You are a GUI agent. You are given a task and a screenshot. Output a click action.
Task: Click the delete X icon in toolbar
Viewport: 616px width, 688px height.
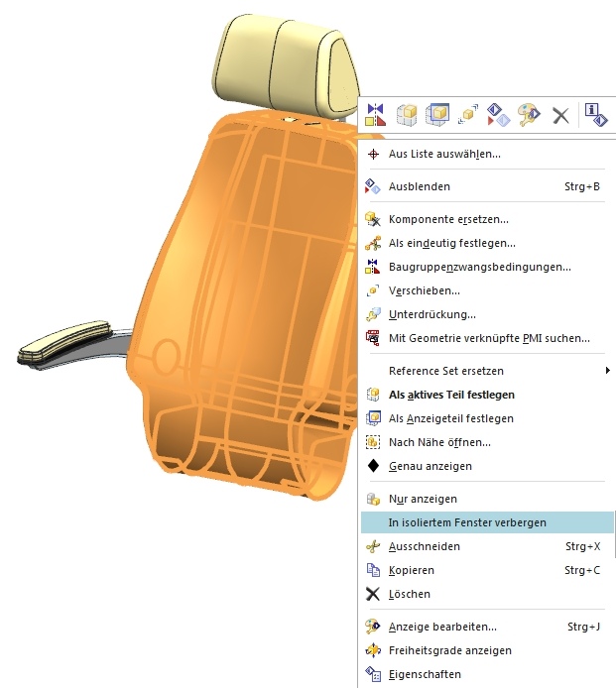pyautogui.click(x=560, y=116)
